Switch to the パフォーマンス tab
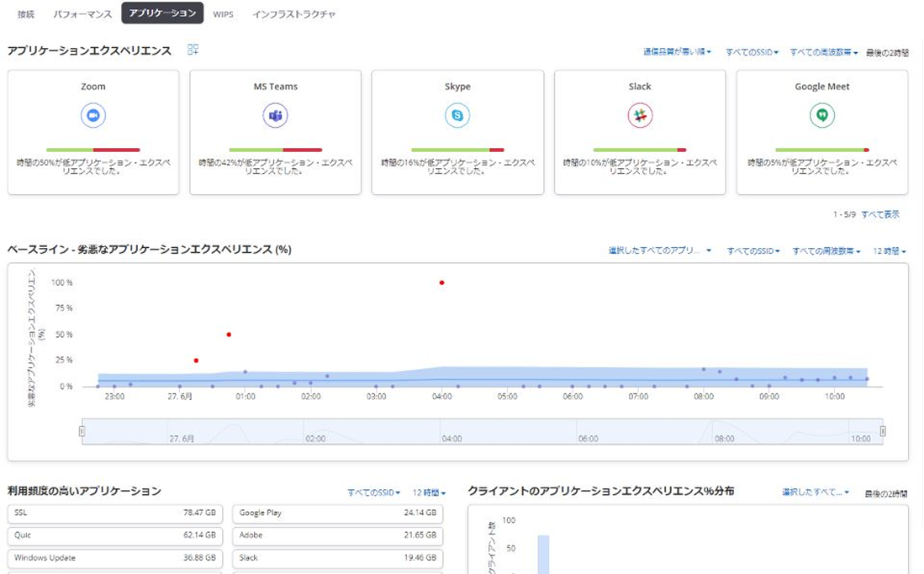 pos(82,14)
